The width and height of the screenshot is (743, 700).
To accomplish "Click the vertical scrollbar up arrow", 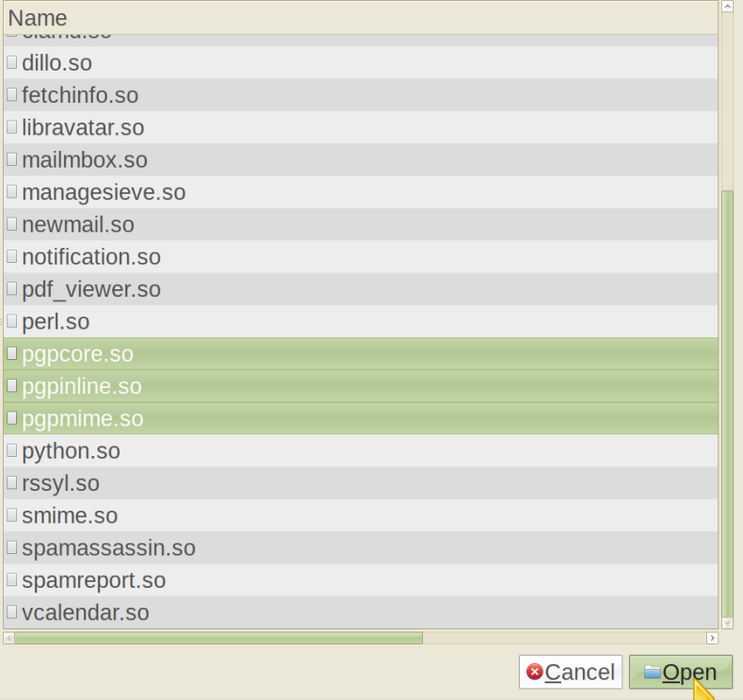I will (x=727, y=7).
